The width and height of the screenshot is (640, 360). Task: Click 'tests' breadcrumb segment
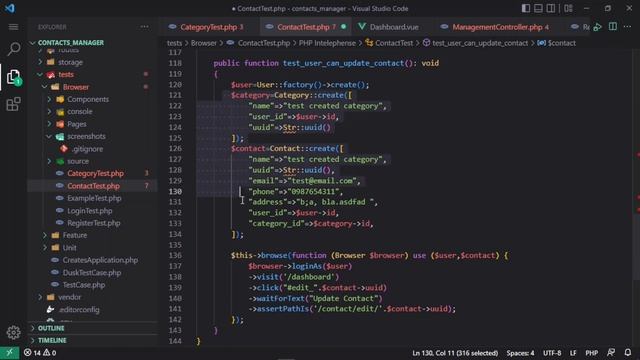pos(174,43)
